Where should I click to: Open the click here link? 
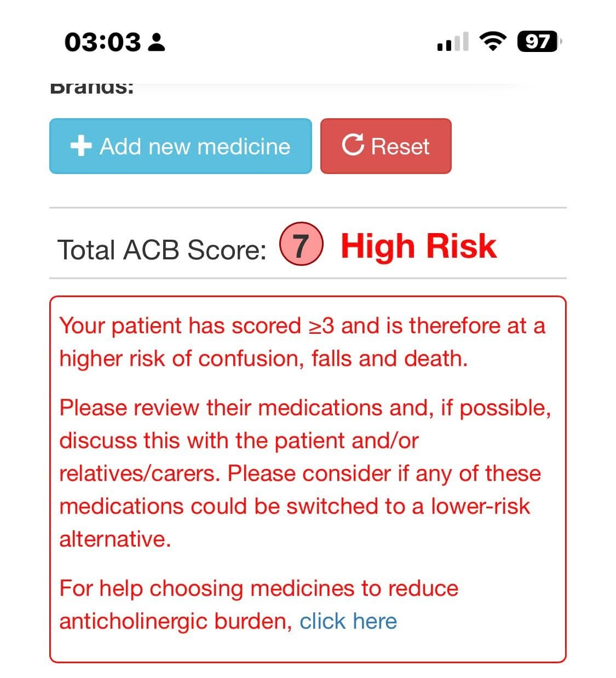[348, 621]
